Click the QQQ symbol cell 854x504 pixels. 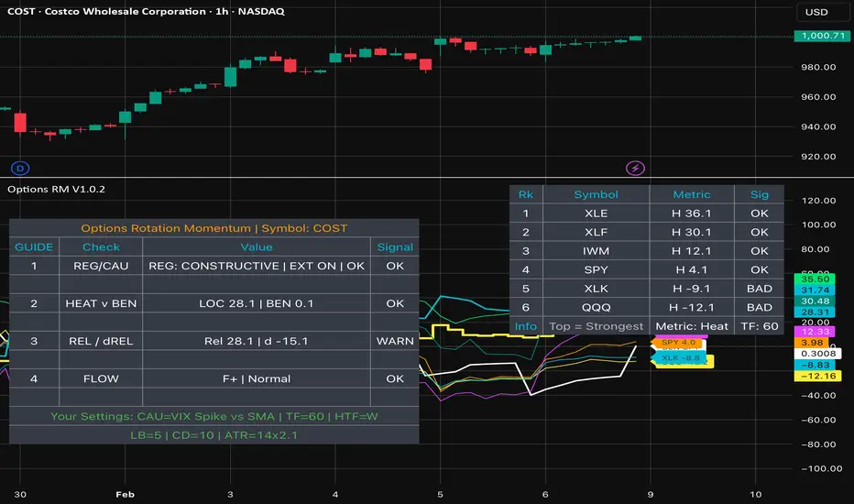pos(596,307)
